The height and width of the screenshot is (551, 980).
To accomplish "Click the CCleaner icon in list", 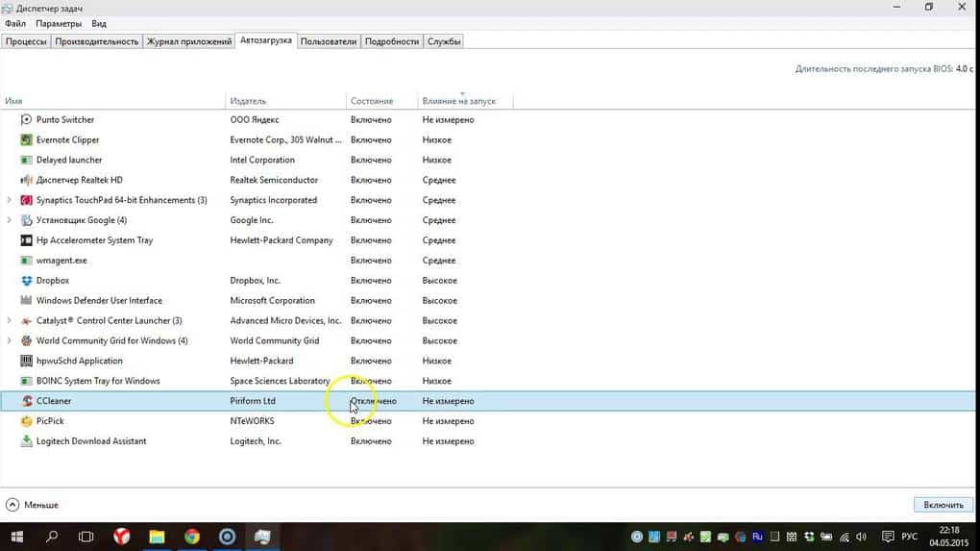I will 26,401.
